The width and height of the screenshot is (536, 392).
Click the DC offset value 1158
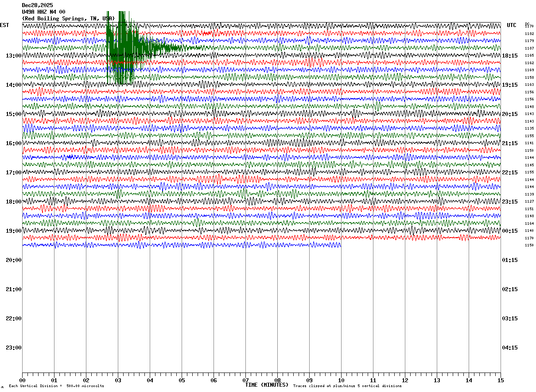(529, 77)
